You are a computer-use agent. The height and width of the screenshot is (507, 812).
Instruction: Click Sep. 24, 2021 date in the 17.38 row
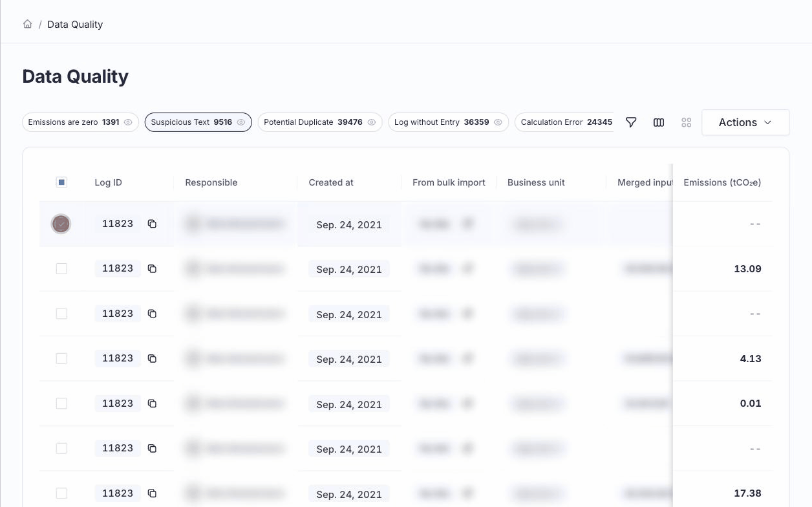coord(349,495)
